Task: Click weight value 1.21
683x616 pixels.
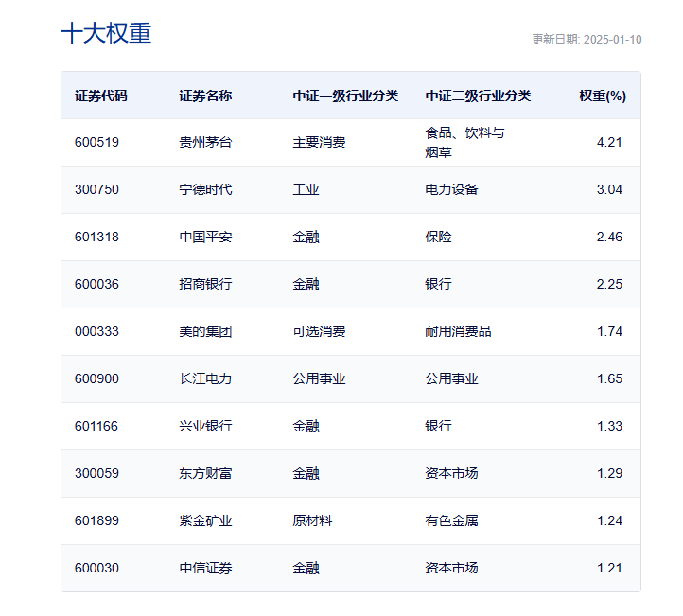Action: [609, 568]
